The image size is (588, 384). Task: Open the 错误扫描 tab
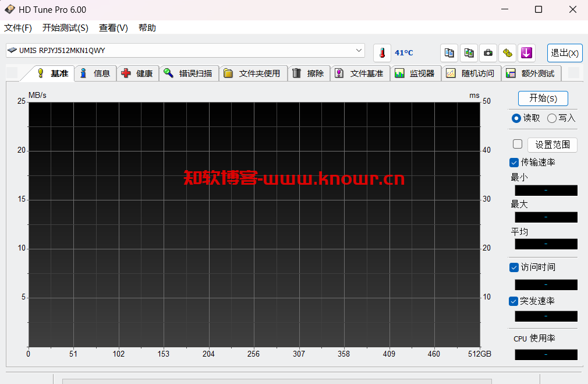click(x=189, y=73)
